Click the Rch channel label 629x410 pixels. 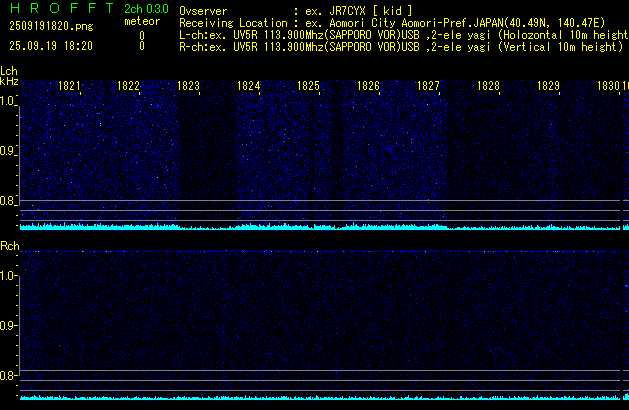(9, 245)
